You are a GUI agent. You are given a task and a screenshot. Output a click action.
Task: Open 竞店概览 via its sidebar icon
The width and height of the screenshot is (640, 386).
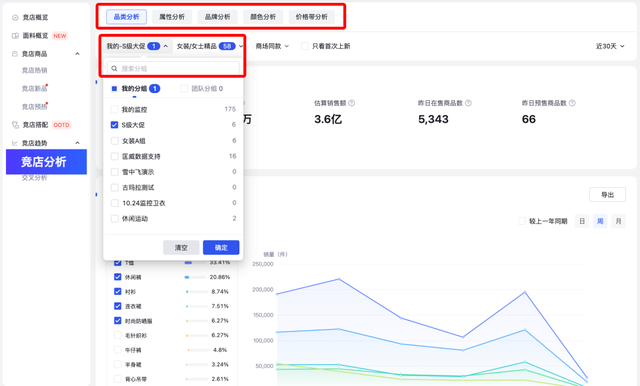coord(15,17)
